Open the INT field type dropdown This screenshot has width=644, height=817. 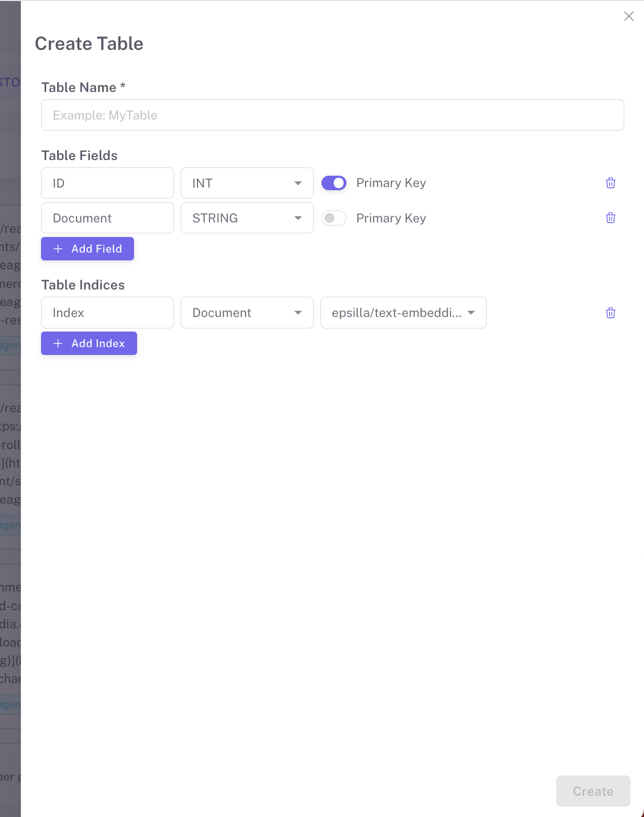point(247,183)
